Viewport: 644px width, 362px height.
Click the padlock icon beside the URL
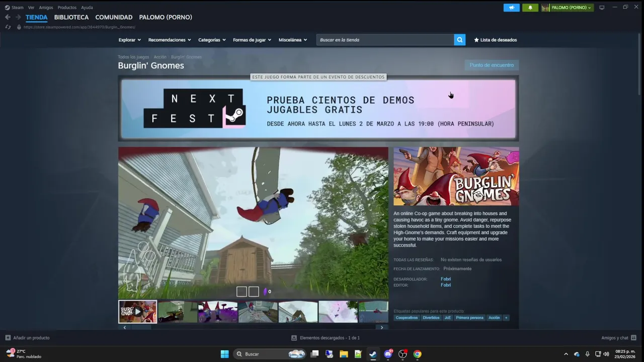tap(19, 27)
